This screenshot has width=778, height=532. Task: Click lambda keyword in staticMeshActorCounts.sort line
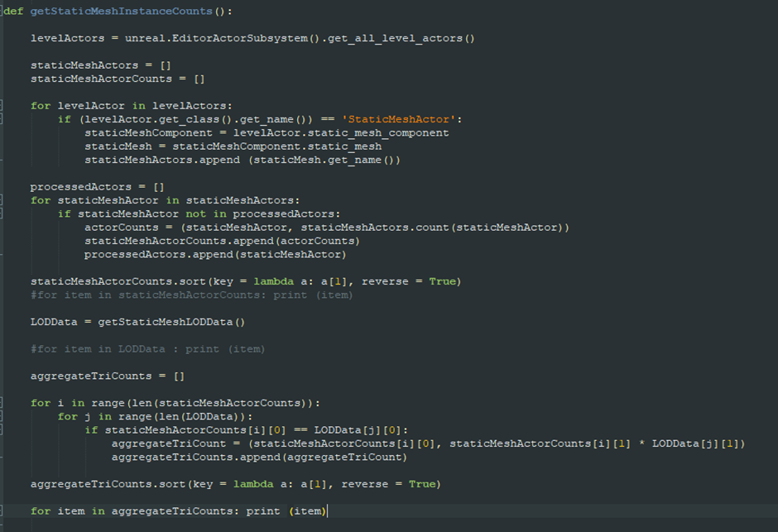click(273, 281)
